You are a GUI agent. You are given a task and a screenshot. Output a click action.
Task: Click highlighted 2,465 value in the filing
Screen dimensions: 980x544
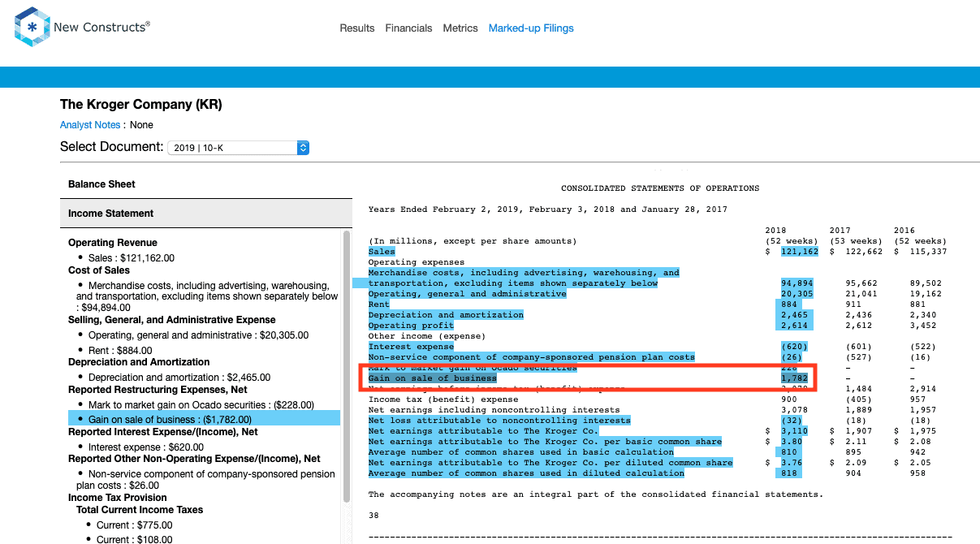click(x=797, y=315)
